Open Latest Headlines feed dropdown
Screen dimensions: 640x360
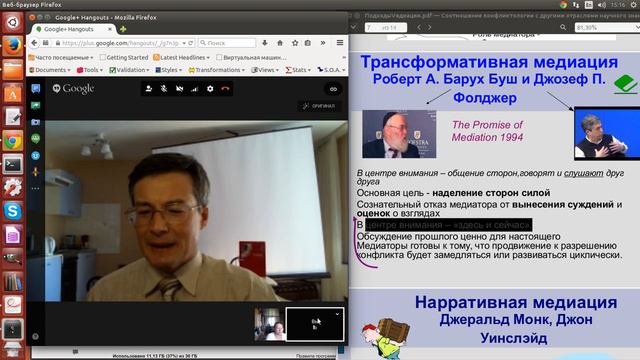pos(181,58)
